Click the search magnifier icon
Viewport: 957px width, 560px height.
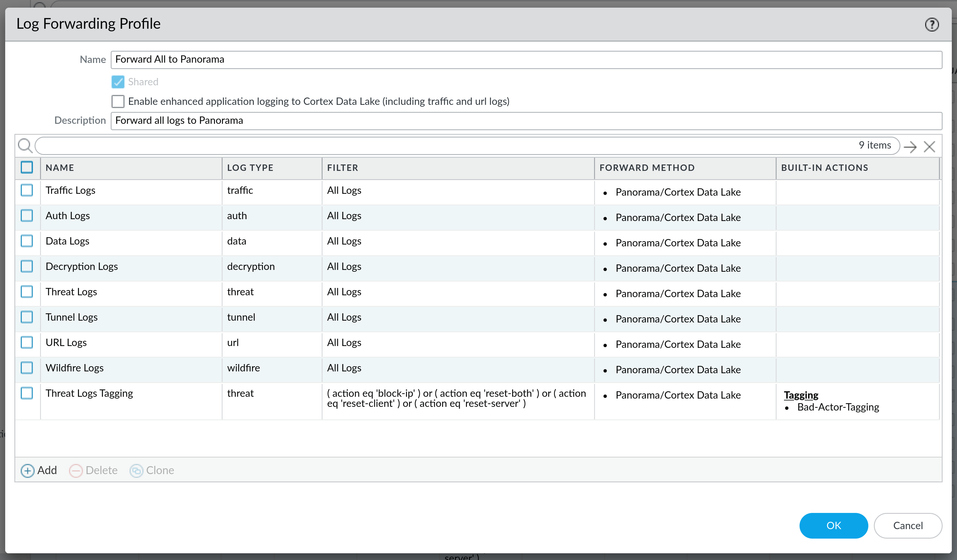tap(25, 146)
